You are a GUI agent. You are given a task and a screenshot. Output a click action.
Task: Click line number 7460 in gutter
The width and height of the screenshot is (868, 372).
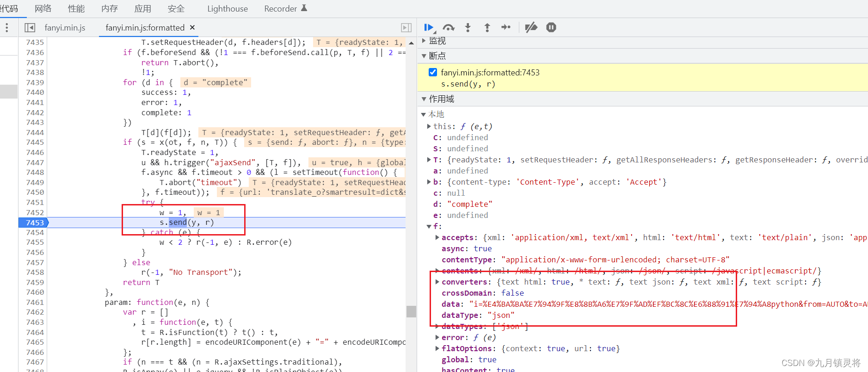pyautogui.click(x=35, y=292)
